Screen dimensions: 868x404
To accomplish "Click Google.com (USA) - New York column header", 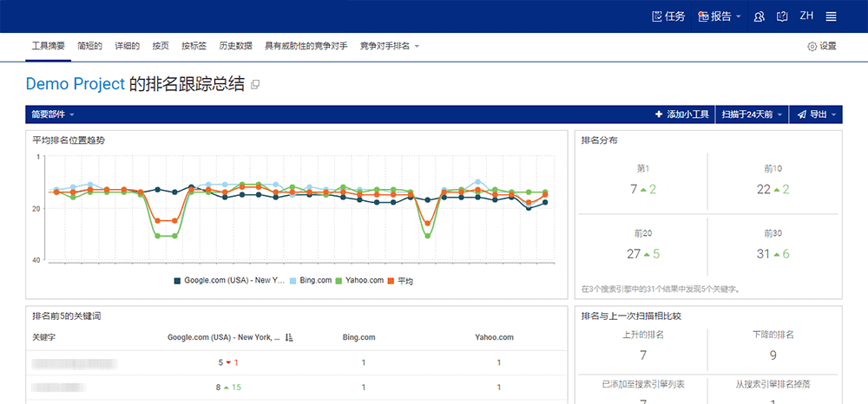I will [224, 337].
